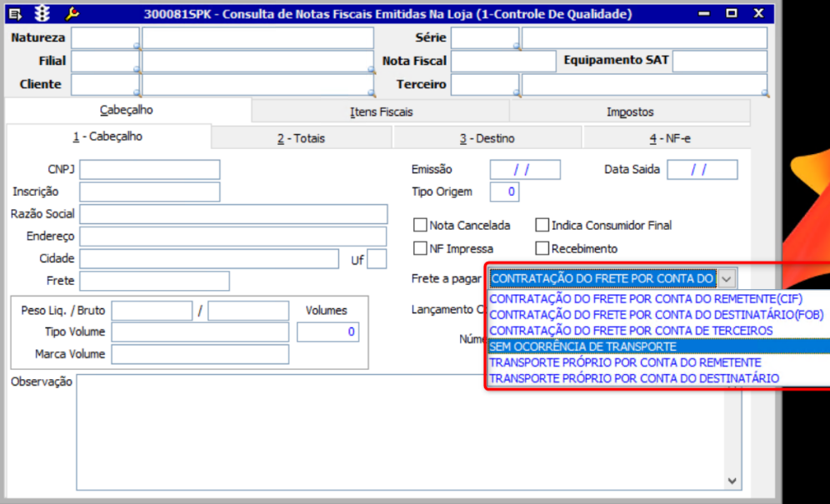Screen dimensions: 830x504
Task: Select CONTRATAÇÃO DO FRETE POR CONTA DE TERCEIROS
Action: 631,331
